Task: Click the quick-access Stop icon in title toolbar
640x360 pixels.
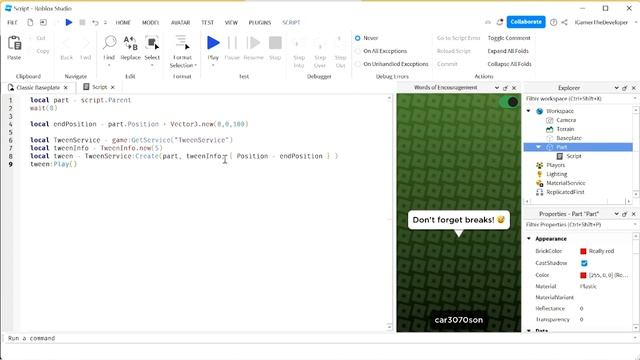Action: [x=82, y=22]
